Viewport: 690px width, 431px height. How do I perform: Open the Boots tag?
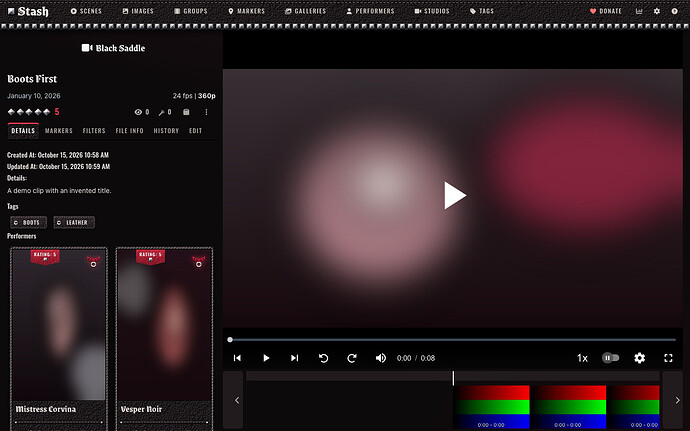[29, 222]
